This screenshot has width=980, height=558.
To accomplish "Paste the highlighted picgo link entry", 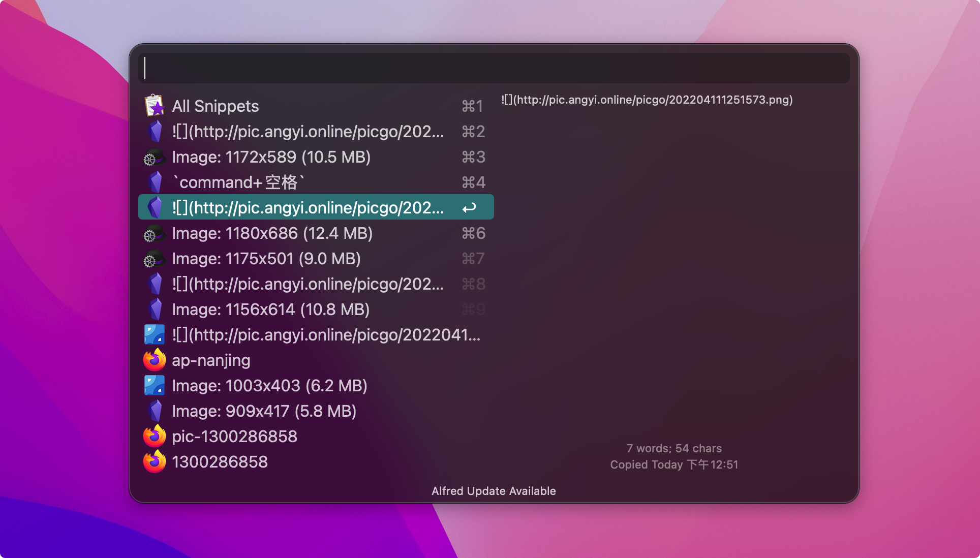I will click(x=316, y=207).
